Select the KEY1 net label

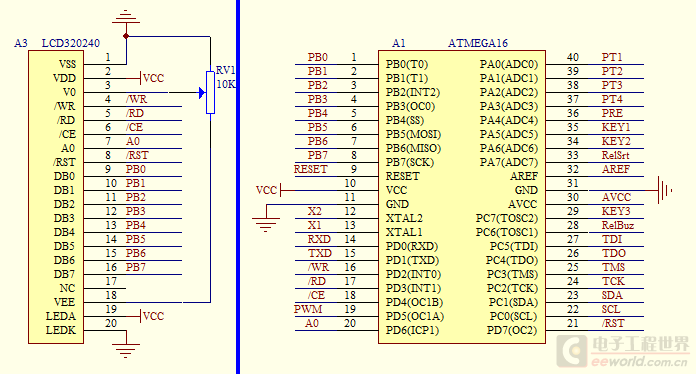click(616, 127)
